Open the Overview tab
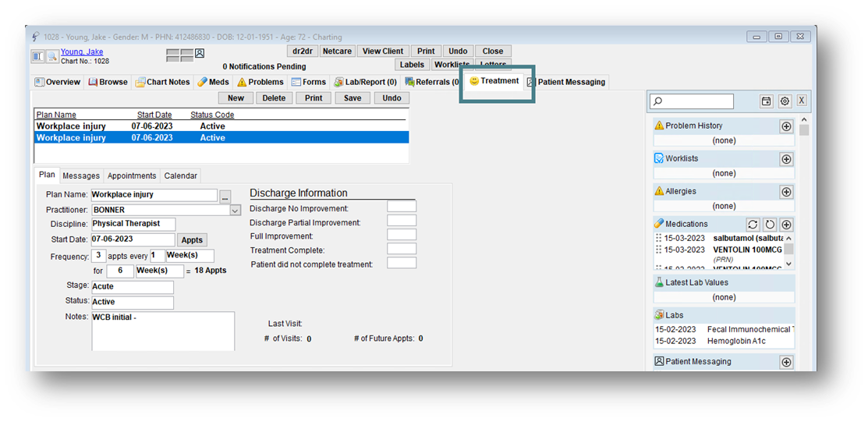The height and width of the screenshot is (422, 868). 58,82
